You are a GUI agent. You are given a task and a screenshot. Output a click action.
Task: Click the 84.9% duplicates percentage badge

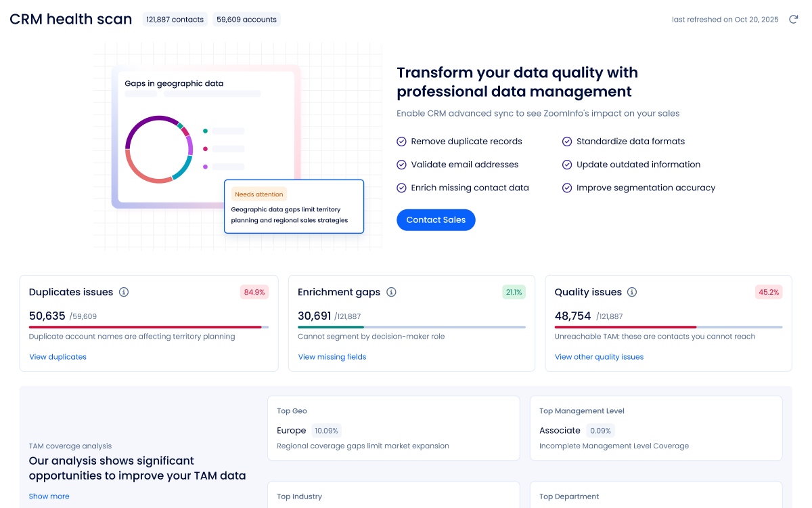[x=254, y=292]
